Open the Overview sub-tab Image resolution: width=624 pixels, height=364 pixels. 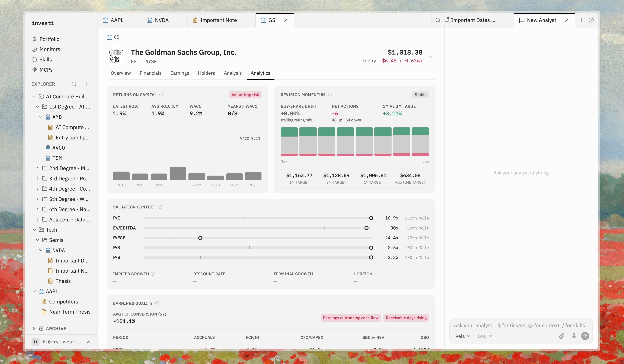point(121,73)
